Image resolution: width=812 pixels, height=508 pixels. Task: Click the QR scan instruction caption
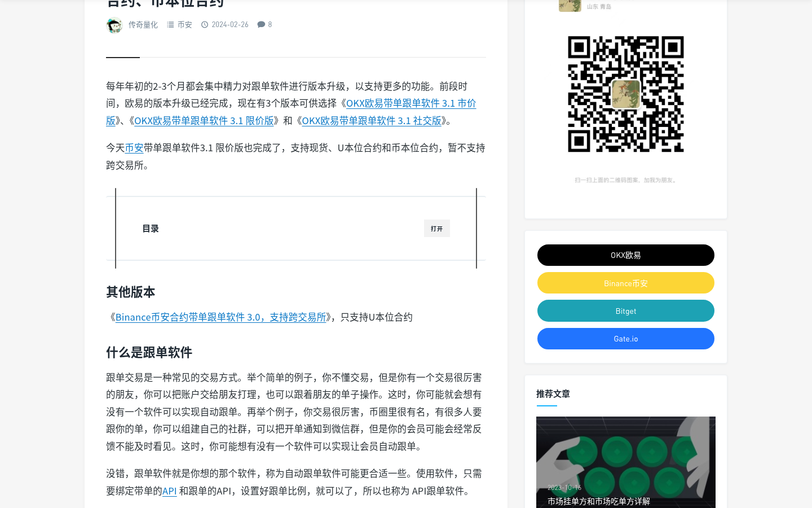626,180
